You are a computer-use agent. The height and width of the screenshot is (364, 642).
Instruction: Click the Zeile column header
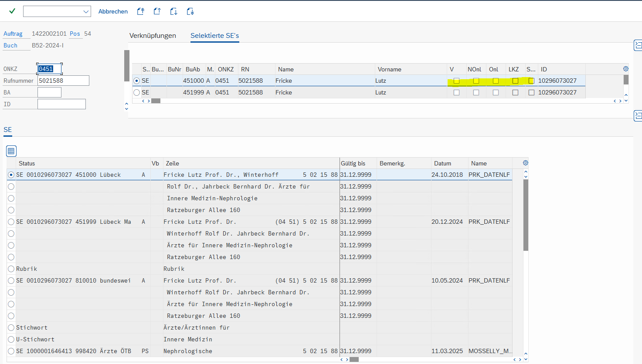tap(251, 163)
